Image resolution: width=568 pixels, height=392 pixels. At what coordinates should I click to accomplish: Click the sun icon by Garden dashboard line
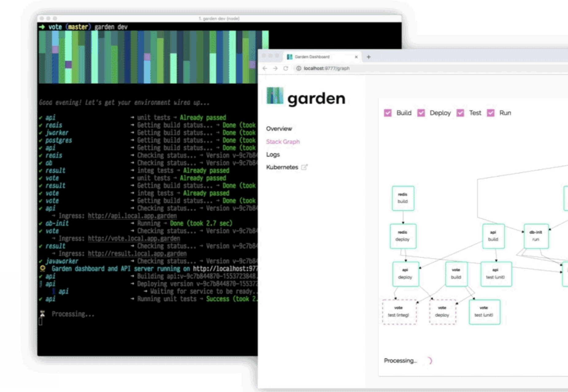coord(43,269)
